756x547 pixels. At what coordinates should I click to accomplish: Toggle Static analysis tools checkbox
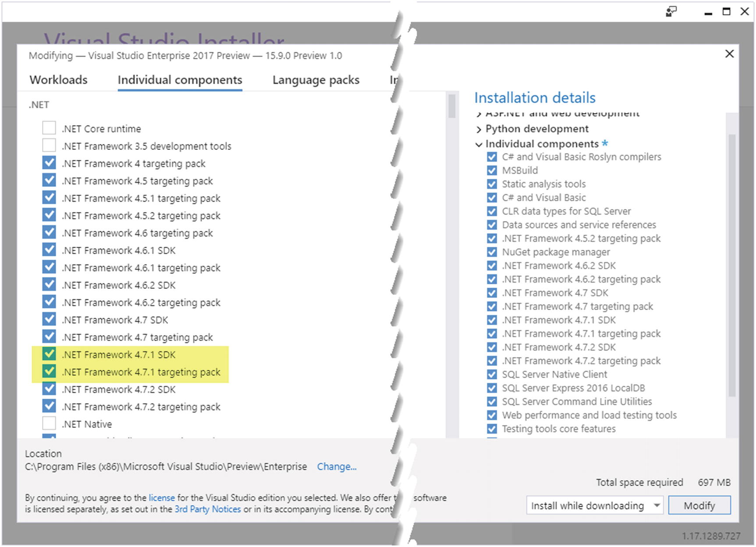(x=492, y=184)
